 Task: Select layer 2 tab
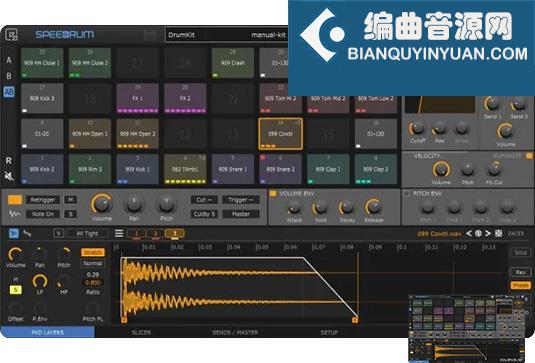(x=156, y=234)
